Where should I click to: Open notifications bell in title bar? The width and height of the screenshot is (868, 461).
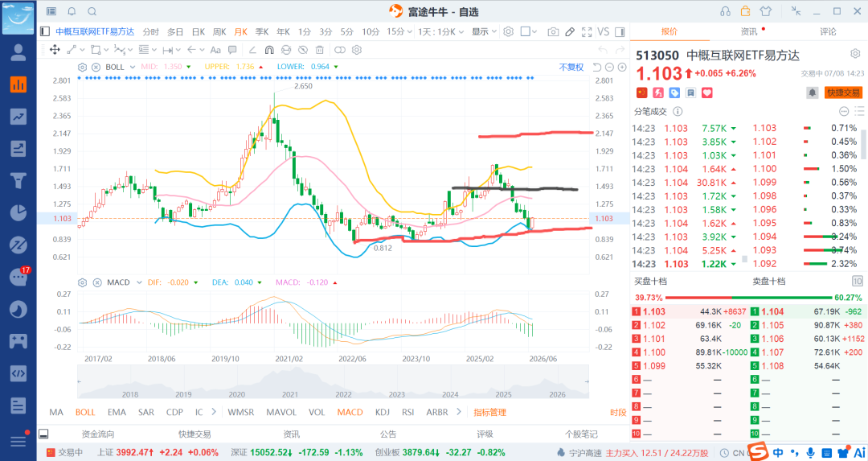tap(72, 11)
